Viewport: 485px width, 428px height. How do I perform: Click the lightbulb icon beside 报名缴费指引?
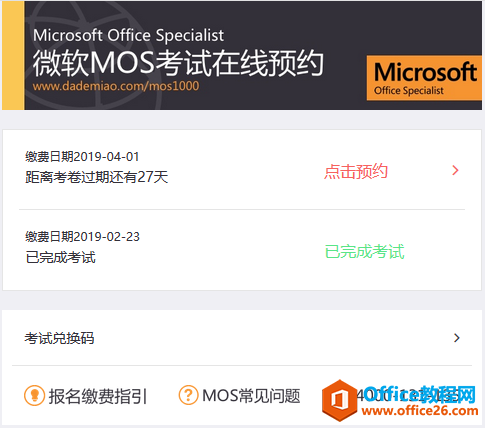pyautogui.click(x=34, y=395)
